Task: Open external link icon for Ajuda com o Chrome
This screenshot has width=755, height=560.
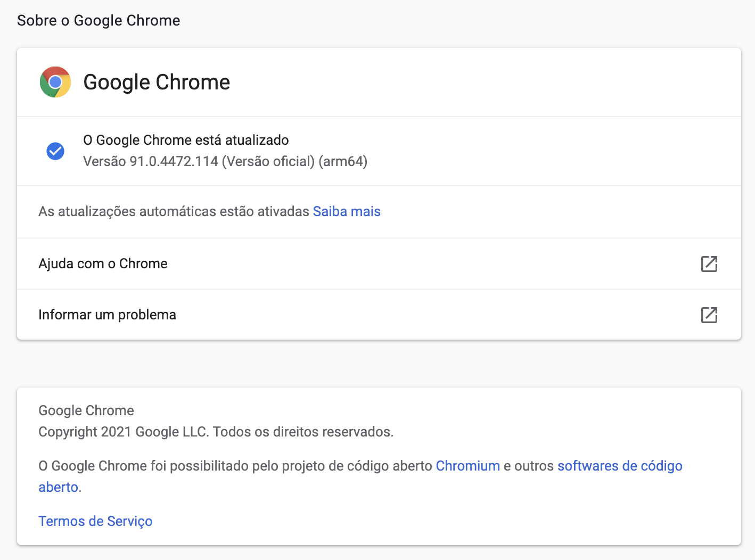Action: [x=709, y=263]
